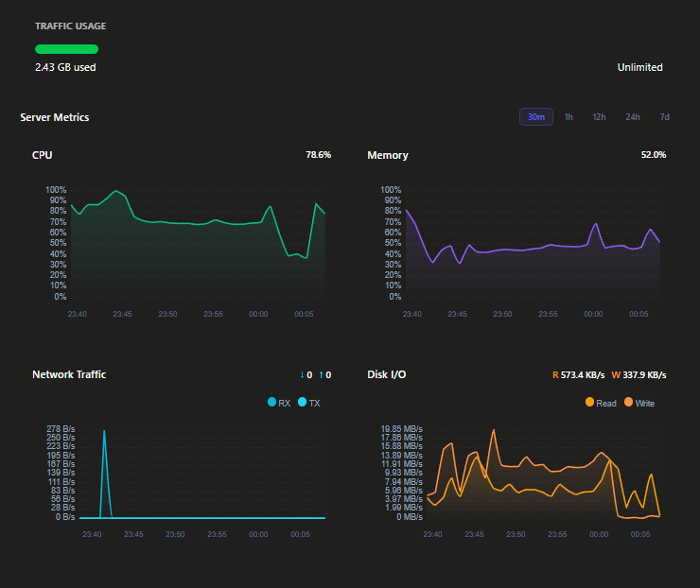700x588 pixels.
Task: Switch to the 12h time range
Action: [599, 117]
